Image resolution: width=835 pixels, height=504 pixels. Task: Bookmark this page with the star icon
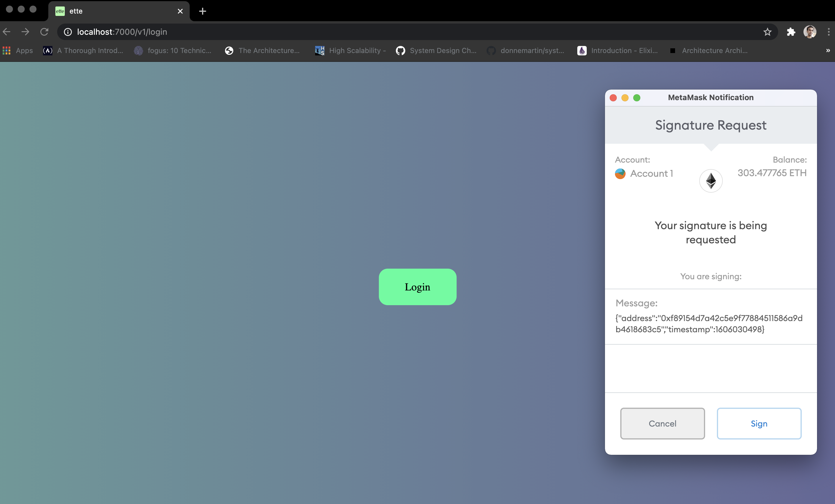(767, 32)
